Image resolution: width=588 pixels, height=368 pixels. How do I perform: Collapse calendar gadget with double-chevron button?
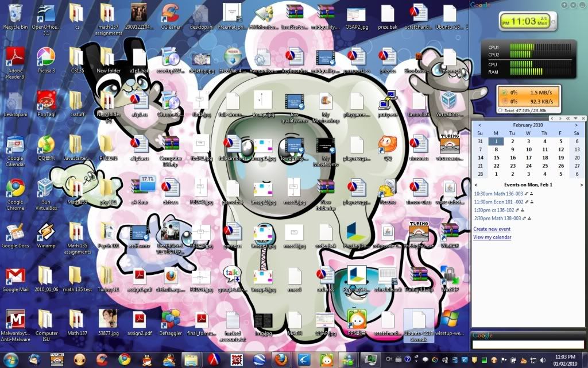(x=568, y=118)
